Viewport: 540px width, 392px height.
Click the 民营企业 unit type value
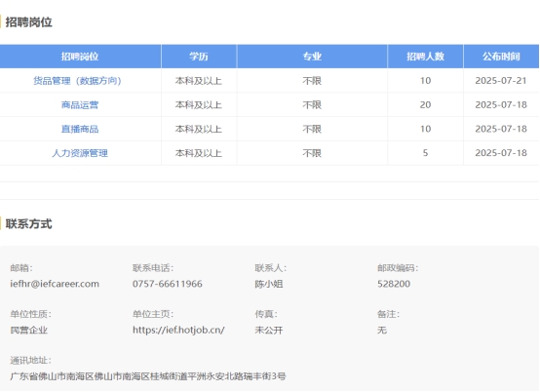point(29,330)
